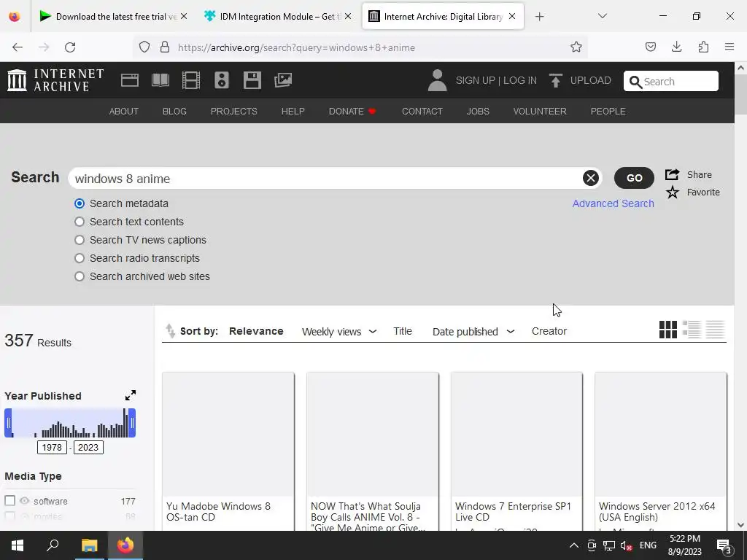Select Search metadata radio button
747x560 pixels.
tap(80, 203)
